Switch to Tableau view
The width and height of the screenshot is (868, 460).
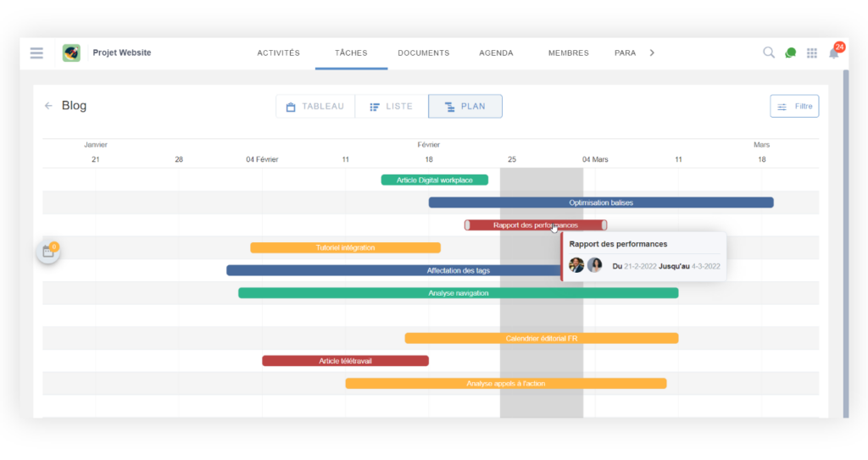tap(315, 106)
